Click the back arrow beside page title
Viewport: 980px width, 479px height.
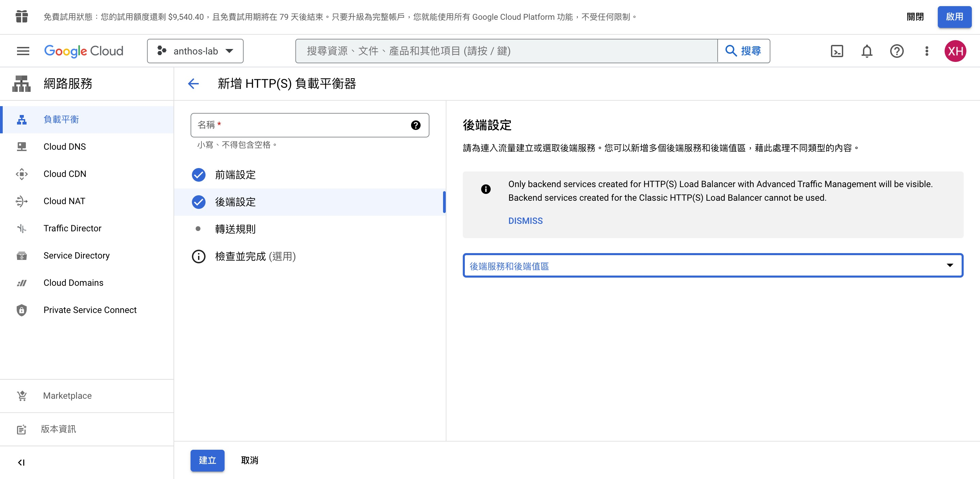coord(194,83)
